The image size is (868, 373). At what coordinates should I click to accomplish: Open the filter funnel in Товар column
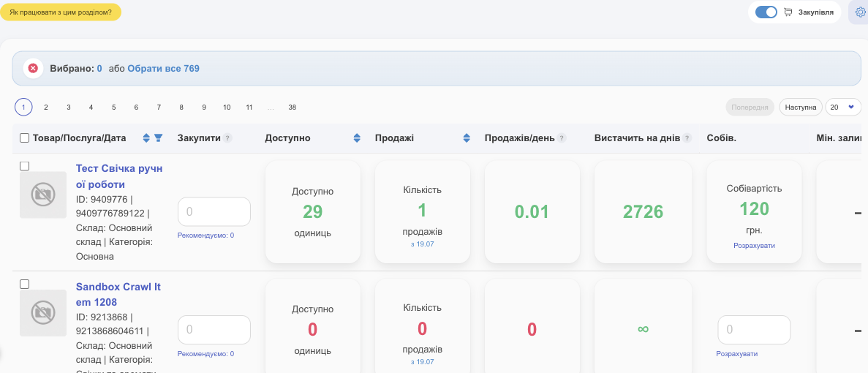[x=158, y=137]
